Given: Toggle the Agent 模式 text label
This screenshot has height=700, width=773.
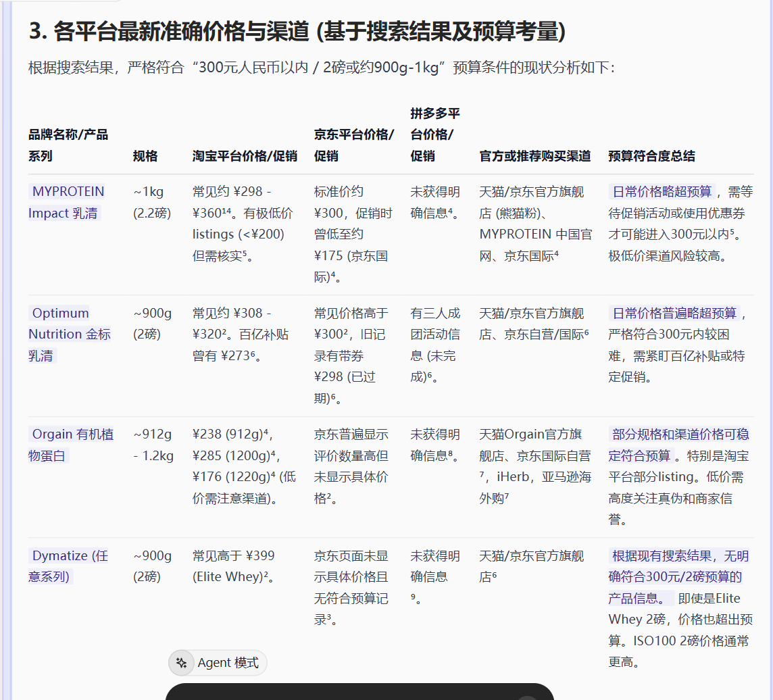Looking at the screenshot, I should tap(228, 663).
